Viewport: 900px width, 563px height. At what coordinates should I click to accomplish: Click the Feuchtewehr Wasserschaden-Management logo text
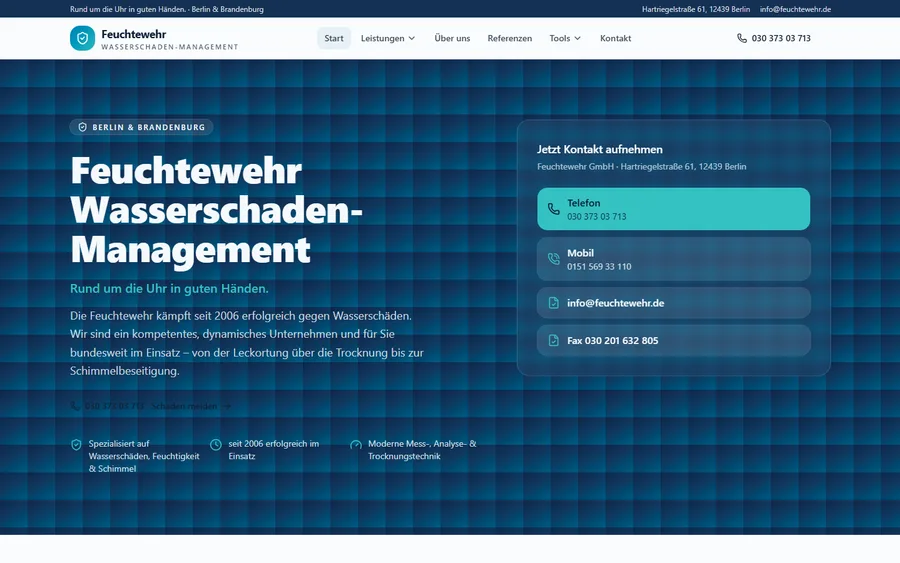[x=169, y=39]
